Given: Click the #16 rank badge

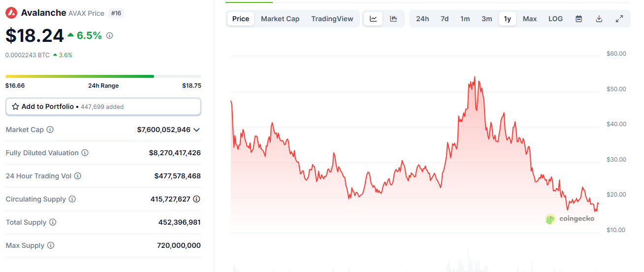Looking at the screenshot, I should 116,13.
